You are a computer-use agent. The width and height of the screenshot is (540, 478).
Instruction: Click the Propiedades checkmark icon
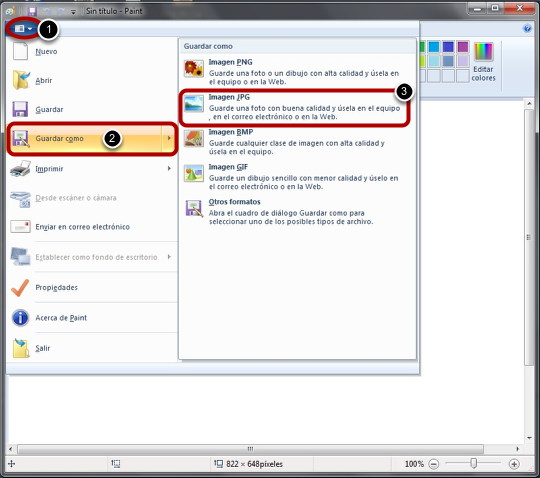point(20,288)
